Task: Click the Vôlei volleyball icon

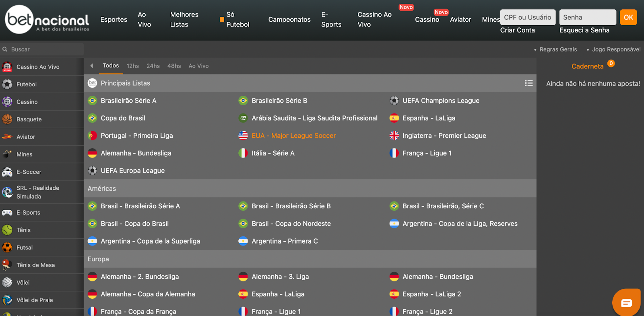Action: point(7,282)
